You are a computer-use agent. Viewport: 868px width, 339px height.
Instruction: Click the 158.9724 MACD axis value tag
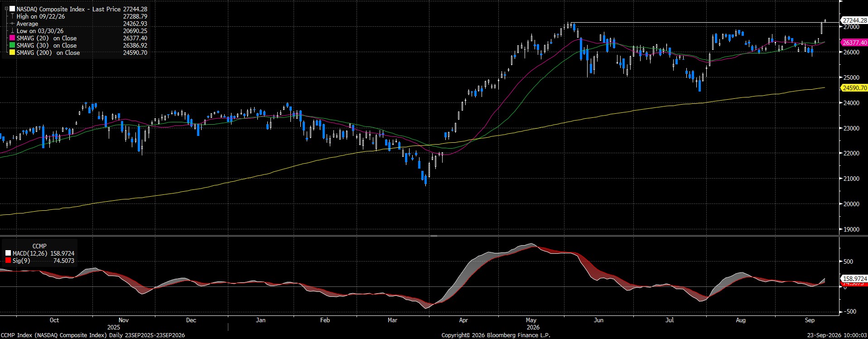pos(854,278)
